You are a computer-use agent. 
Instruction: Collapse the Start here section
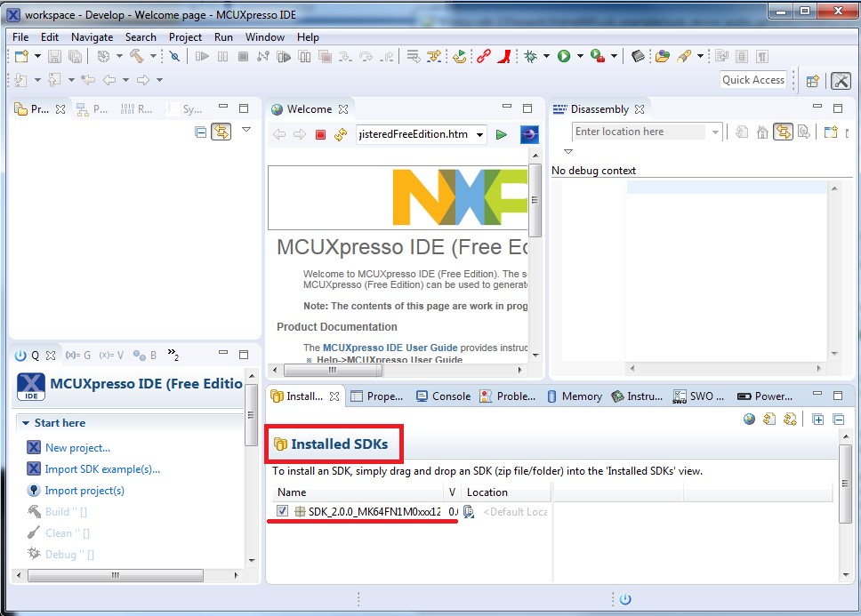25,423
